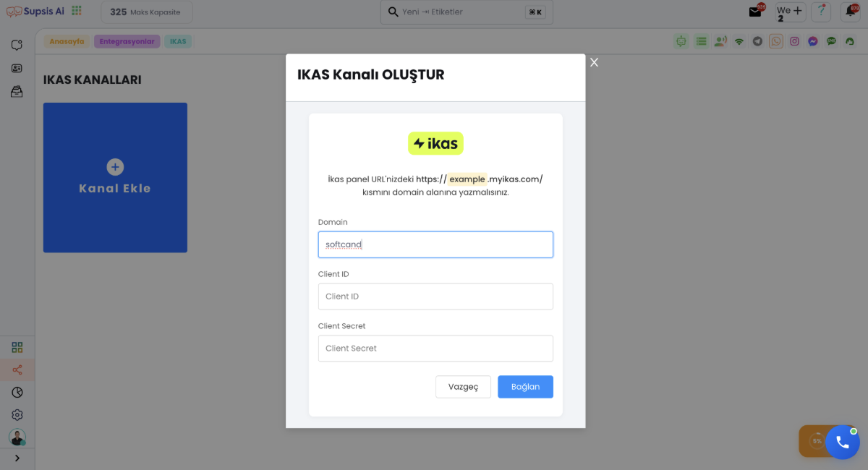This screenshot has width=868, height=470.
Task: Expand the sidebar with the arrow
Action: [x=17, y=458]
